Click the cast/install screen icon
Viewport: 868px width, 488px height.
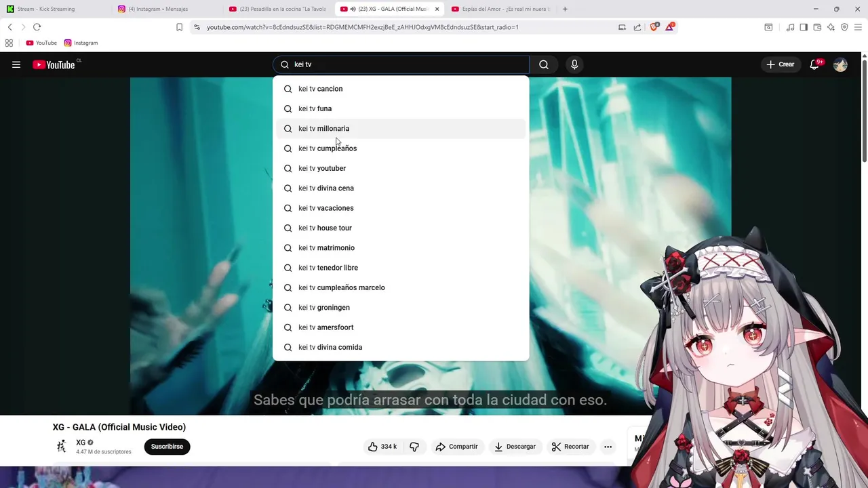pyautogui.click(x=622, y=27)
